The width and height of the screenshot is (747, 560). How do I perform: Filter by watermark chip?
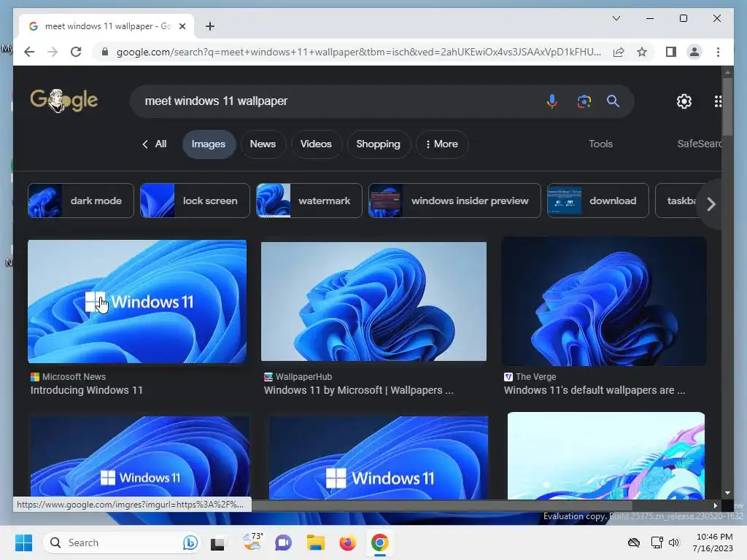[x=309, y=201]
